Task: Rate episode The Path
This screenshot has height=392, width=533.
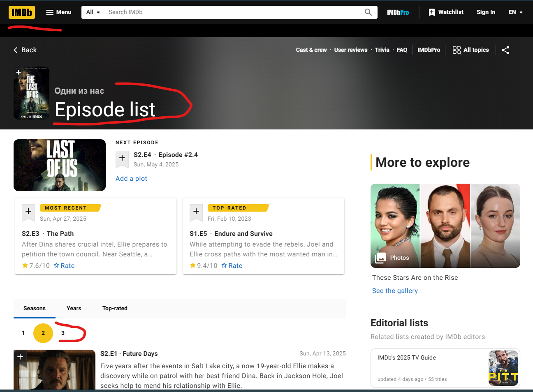Action: 64,265
